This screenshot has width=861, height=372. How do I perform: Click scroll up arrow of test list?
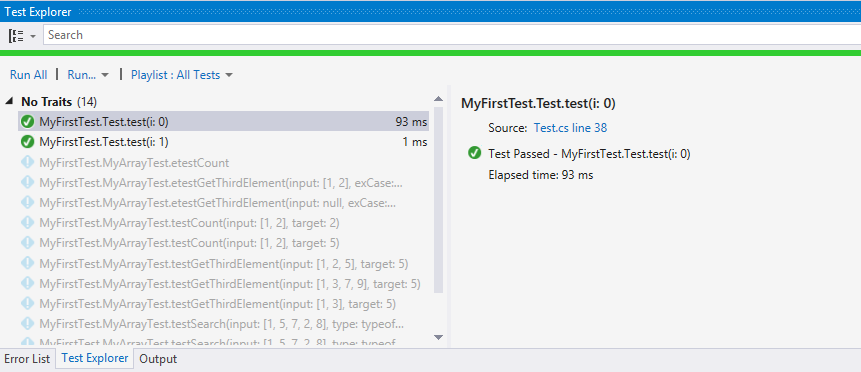pos(438,99)
